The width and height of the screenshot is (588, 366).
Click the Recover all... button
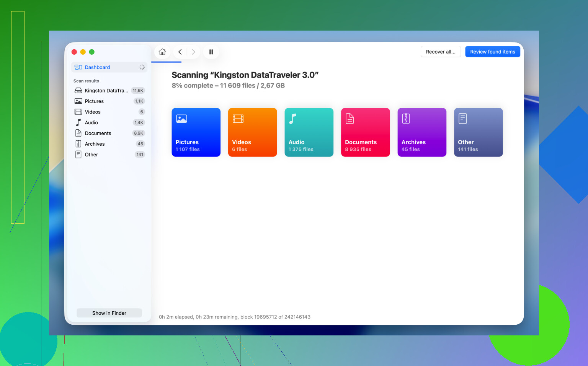coord(441,52)
